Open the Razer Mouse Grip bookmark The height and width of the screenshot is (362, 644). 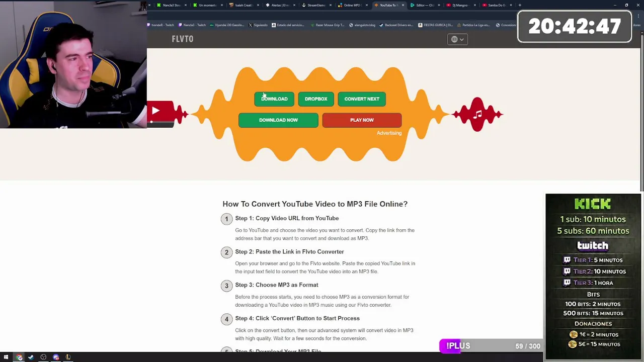click(x=328, y=25)
